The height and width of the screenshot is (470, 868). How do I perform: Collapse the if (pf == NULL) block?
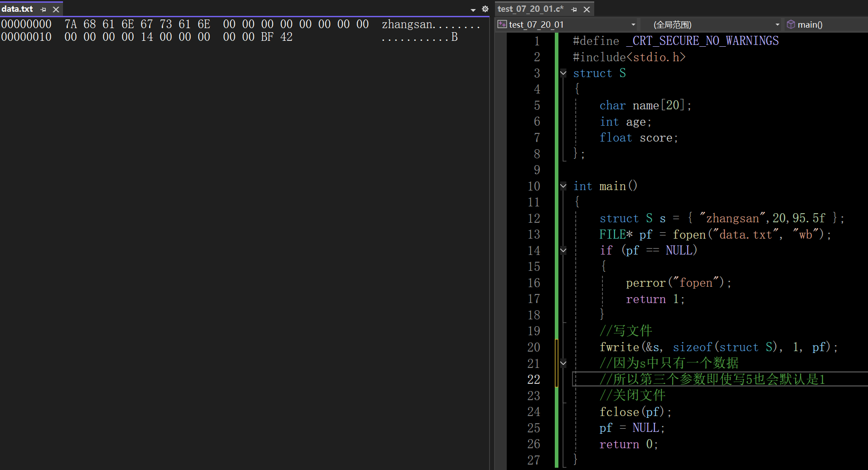[x=563, y=250]
